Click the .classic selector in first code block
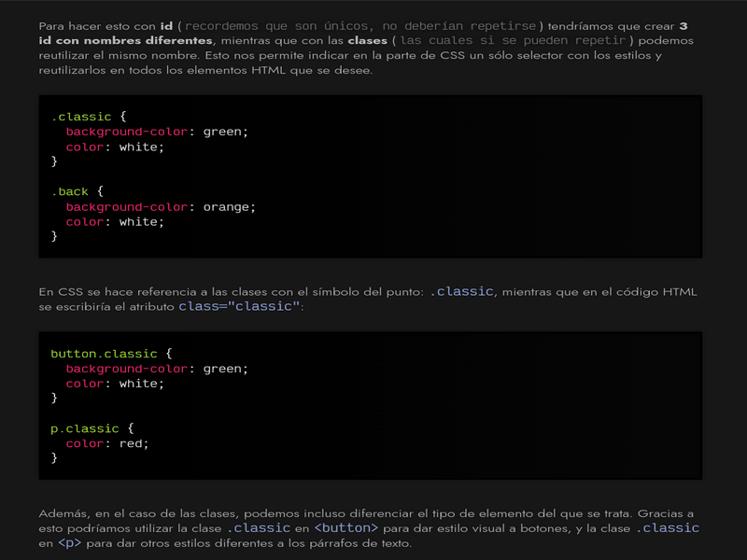 (x=81, y=117)
